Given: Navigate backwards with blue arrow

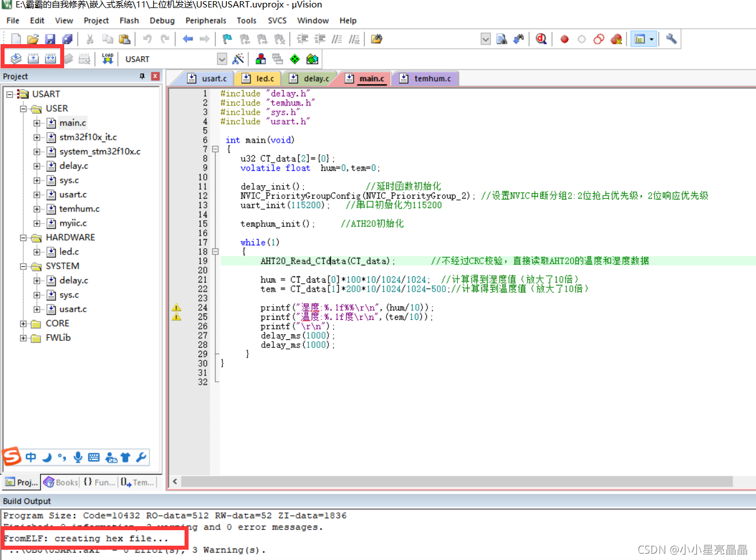Looking at the screenshot, I should (187, 39).
